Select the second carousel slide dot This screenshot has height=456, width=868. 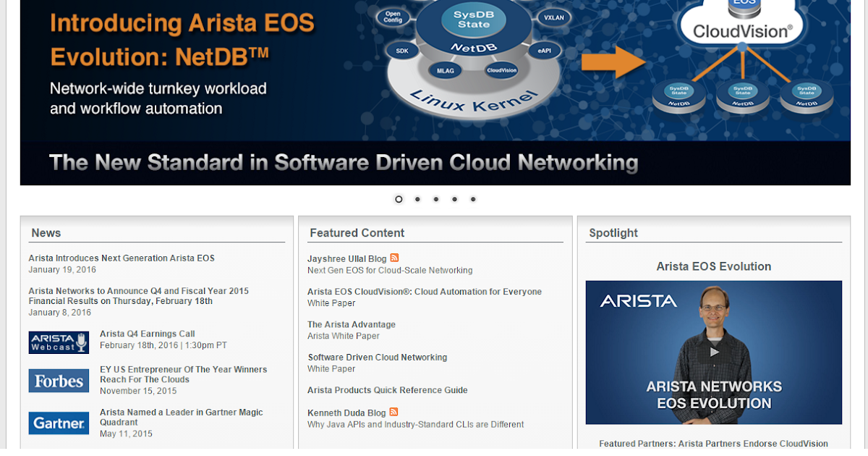coord(417,199)
